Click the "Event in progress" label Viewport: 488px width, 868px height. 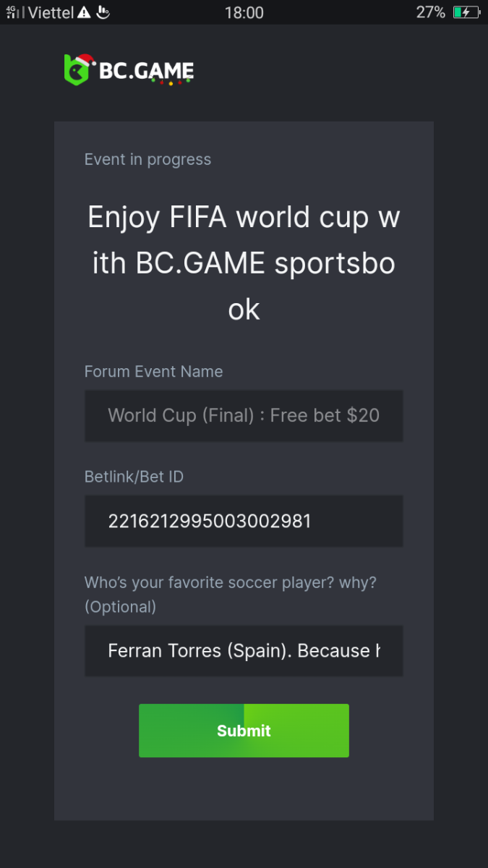(147, 160)
